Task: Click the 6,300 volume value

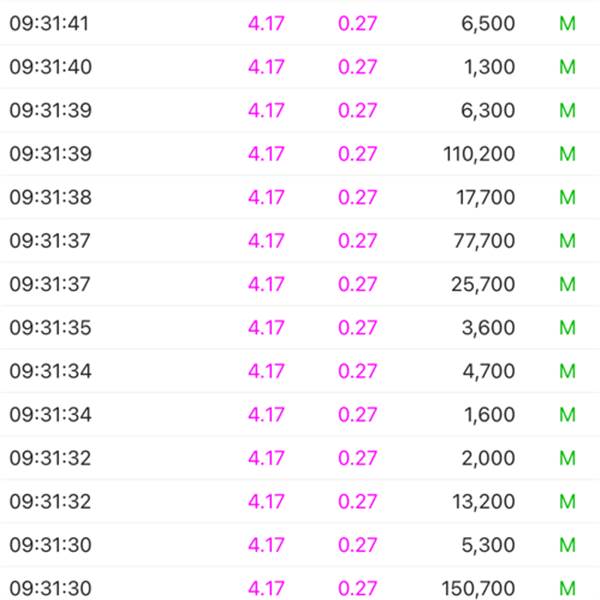Action: 488,111
